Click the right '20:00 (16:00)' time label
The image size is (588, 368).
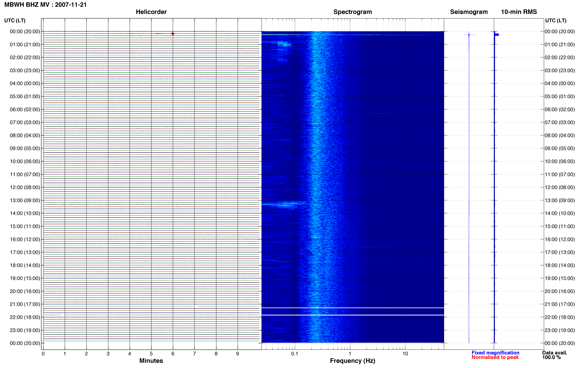pos(560,291)
